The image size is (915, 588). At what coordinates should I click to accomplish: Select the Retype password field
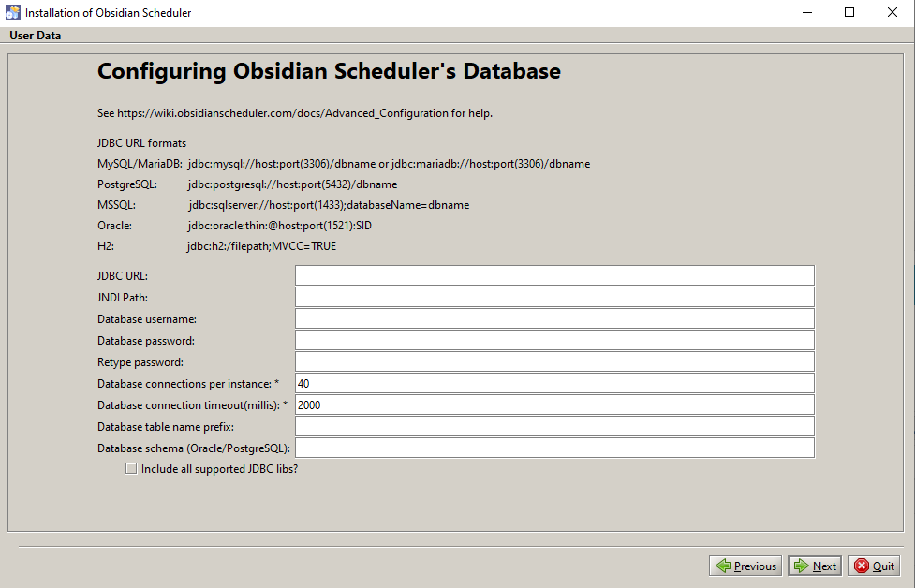[554, 361]
